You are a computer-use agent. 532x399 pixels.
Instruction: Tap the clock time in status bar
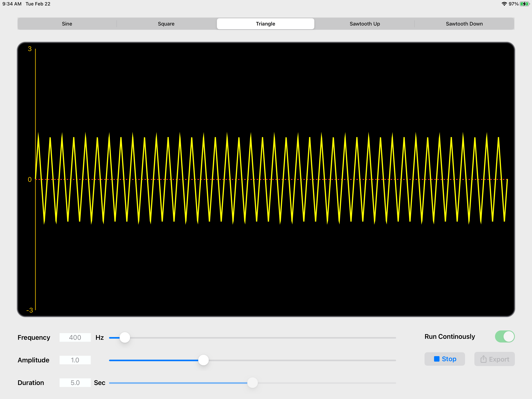pos(12,4)
